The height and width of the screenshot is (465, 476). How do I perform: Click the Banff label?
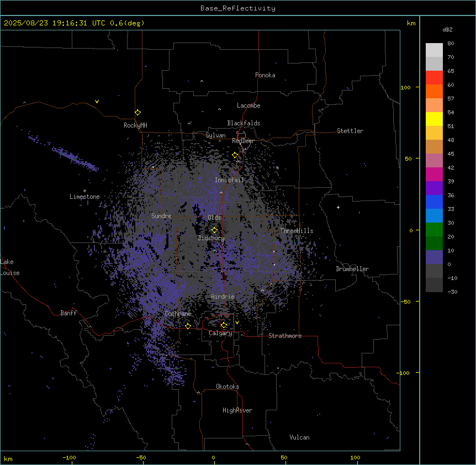pyautogui.click(x=68, y=313)
